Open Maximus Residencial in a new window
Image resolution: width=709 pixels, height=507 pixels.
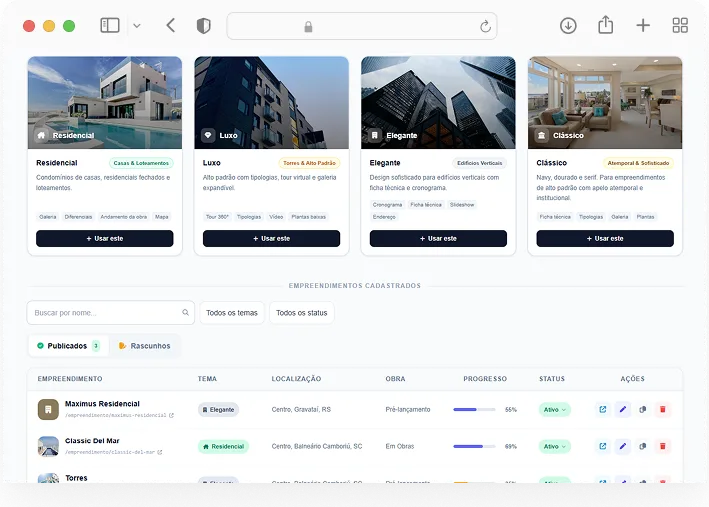click(x=603, y=409)
